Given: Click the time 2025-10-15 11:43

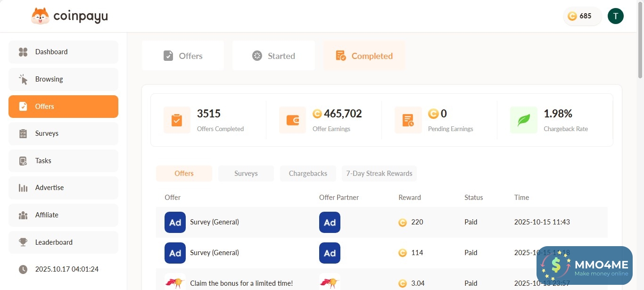Looking at the screenshot, I should click(x=542, y=222).
